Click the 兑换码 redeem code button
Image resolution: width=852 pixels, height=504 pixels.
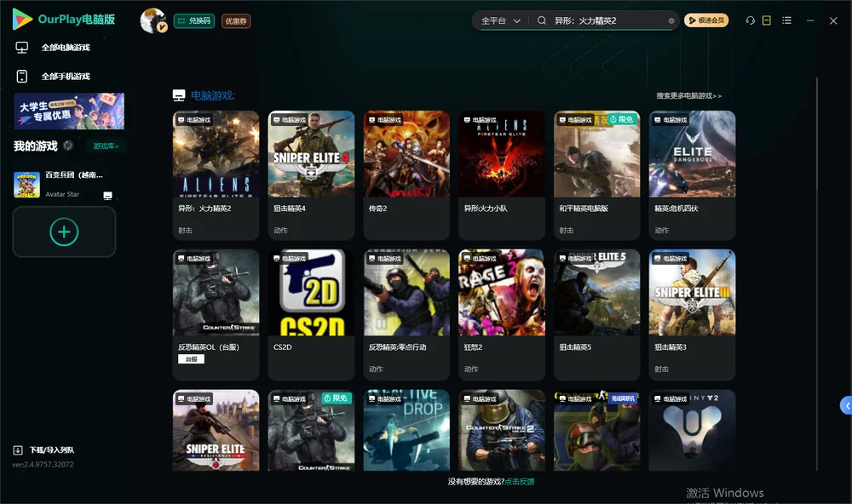pos(194,21)
